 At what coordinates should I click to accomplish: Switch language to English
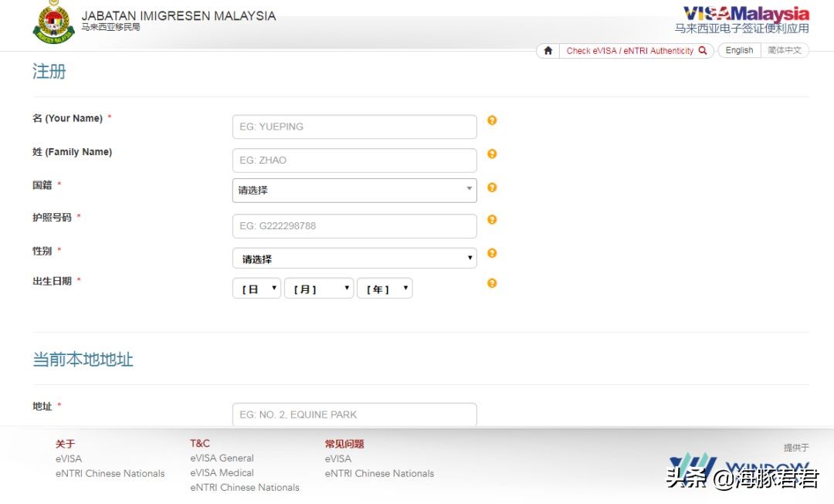pos(738,49)
